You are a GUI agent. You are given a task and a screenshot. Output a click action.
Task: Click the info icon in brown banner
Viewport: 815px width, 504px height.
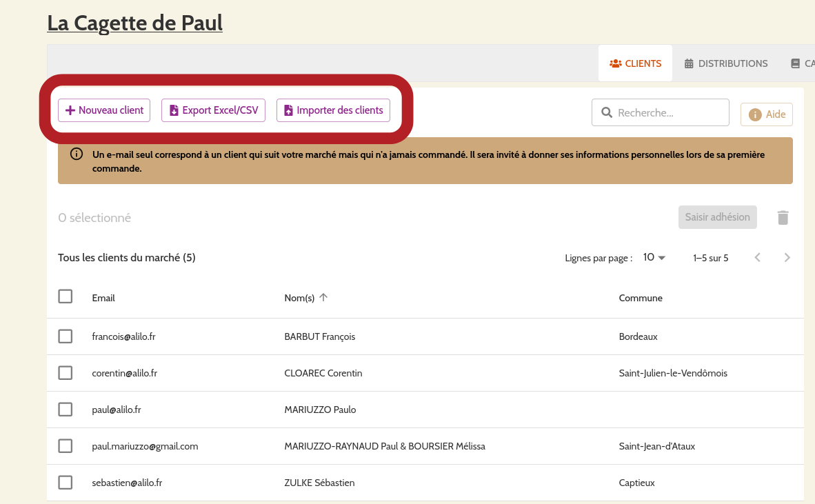pyautogui.click(x=77, y=154)
